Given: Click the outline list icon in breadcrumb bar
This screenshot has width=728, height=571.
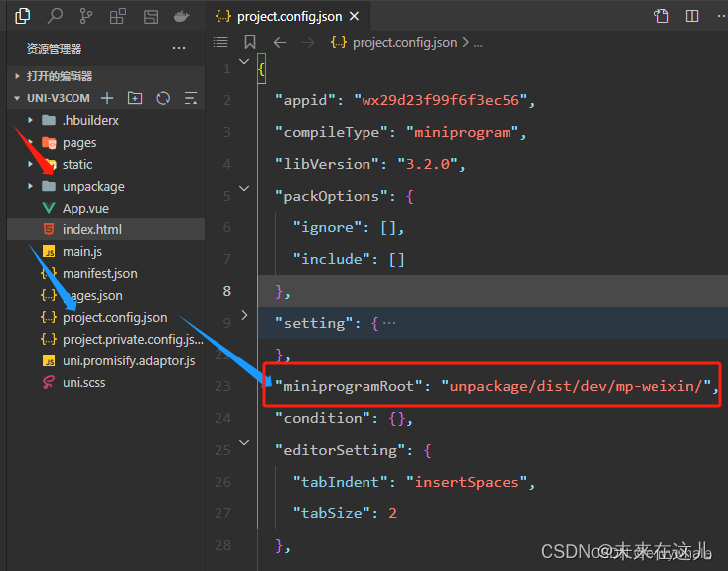Looking at the screenshot, I should pyautogui.click(x=220, y=43).
